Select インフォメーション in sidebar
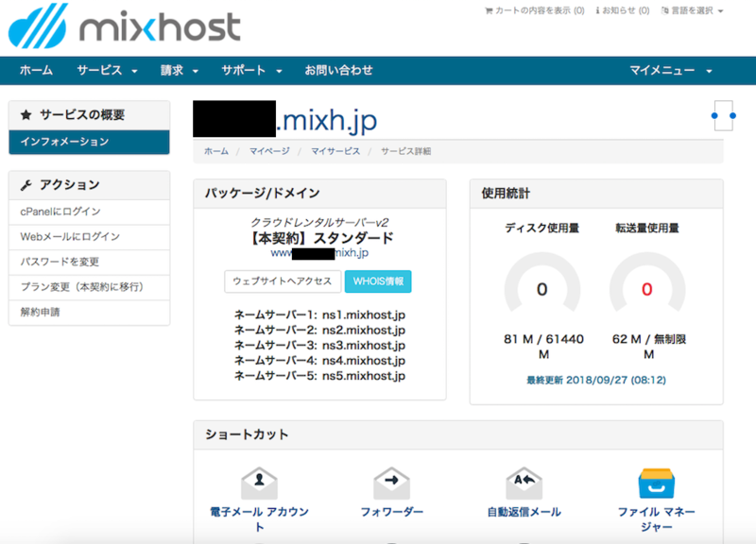Screen dimensions: 756x544 89,142
